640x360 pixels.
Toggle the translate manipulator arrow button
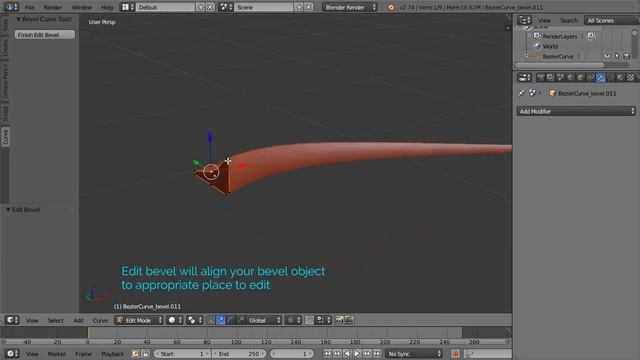[x=221, y=320]
